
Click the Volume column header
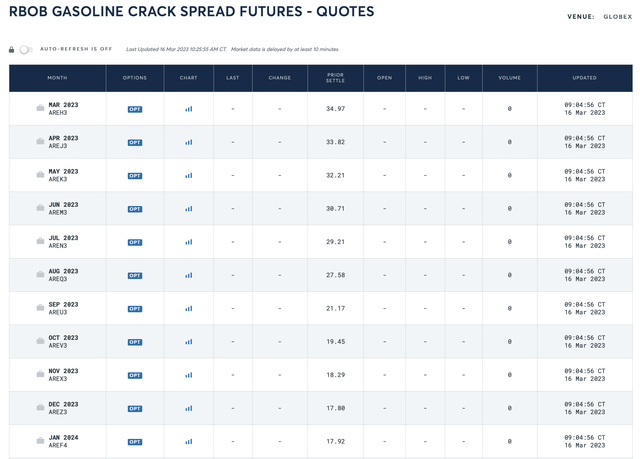[509, 78]
